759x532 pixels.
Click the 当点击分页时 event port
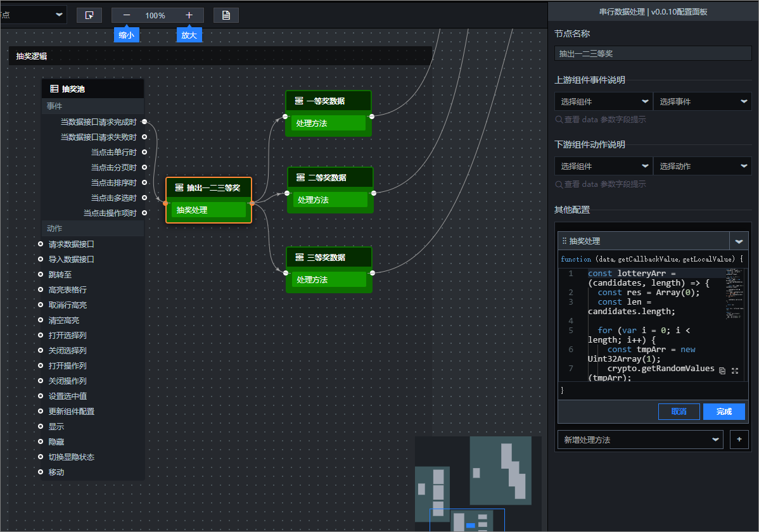(x=144, y=167)
